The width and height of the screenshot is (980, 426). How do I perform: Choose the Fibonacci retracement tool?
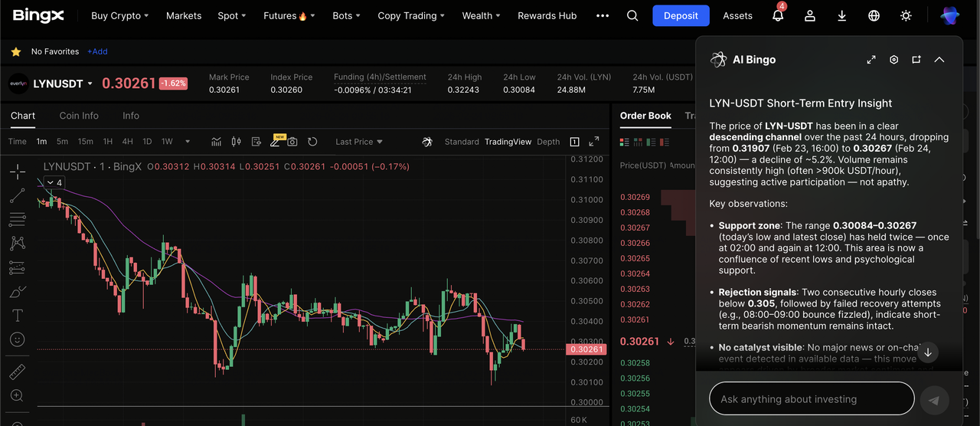(x=17, y=220)
